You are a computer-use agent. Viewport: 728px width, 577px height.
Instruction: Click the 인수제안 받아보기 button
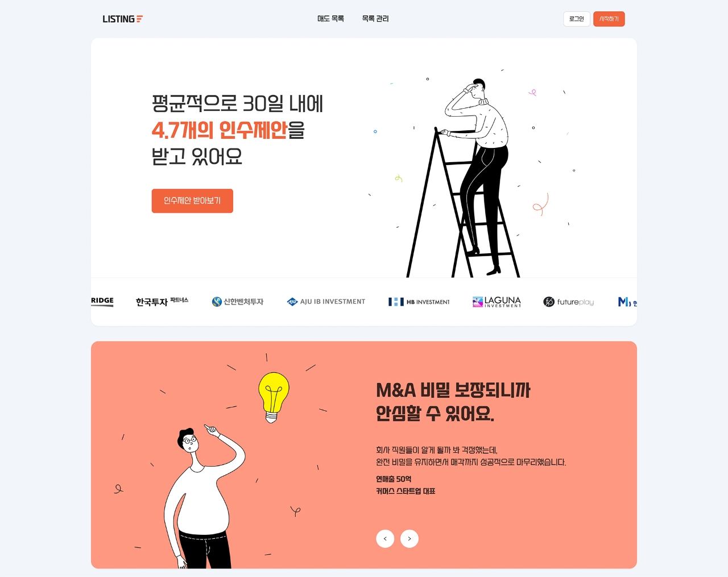coord(192,201)
